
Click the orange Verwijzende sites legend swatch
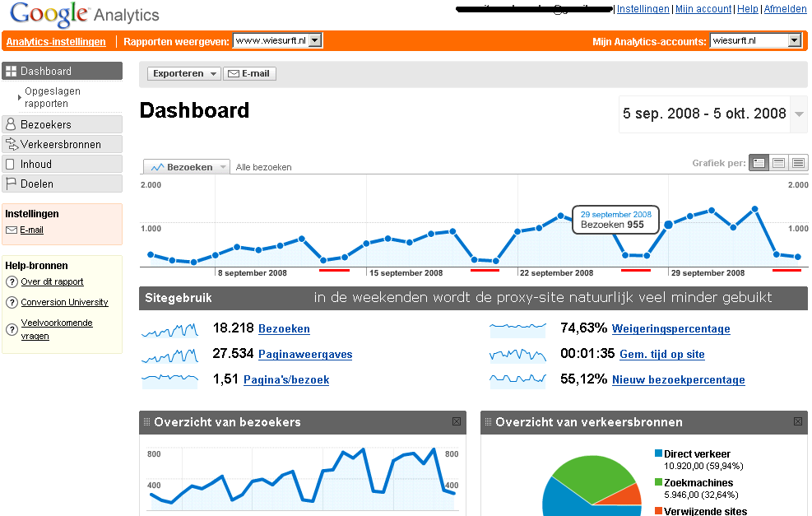coord(658,511)
